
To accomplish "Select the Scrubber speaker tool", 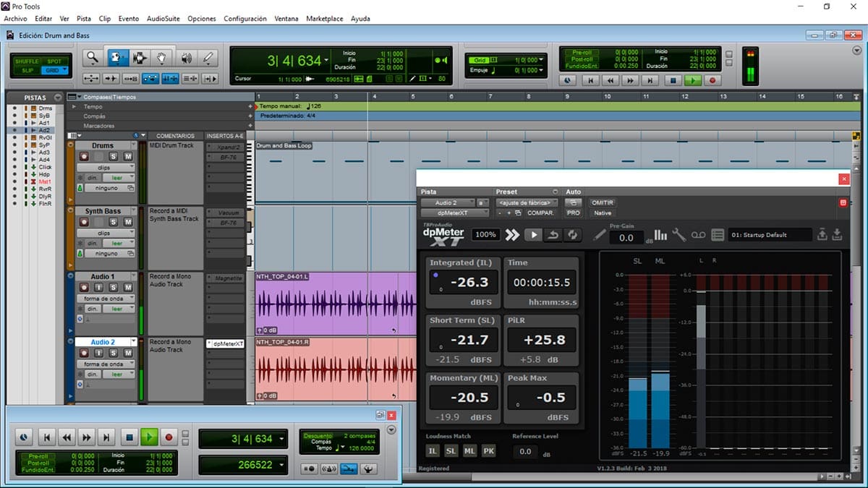I will pyautogui.click(x=186, y=58).
